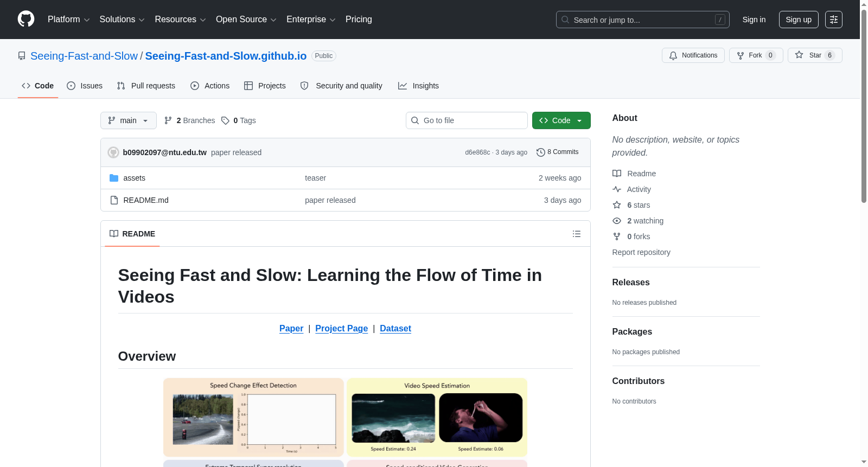This screenshot has width=868, height=467.
Task: Switch to the Issues tab
Action: [85, 86]
